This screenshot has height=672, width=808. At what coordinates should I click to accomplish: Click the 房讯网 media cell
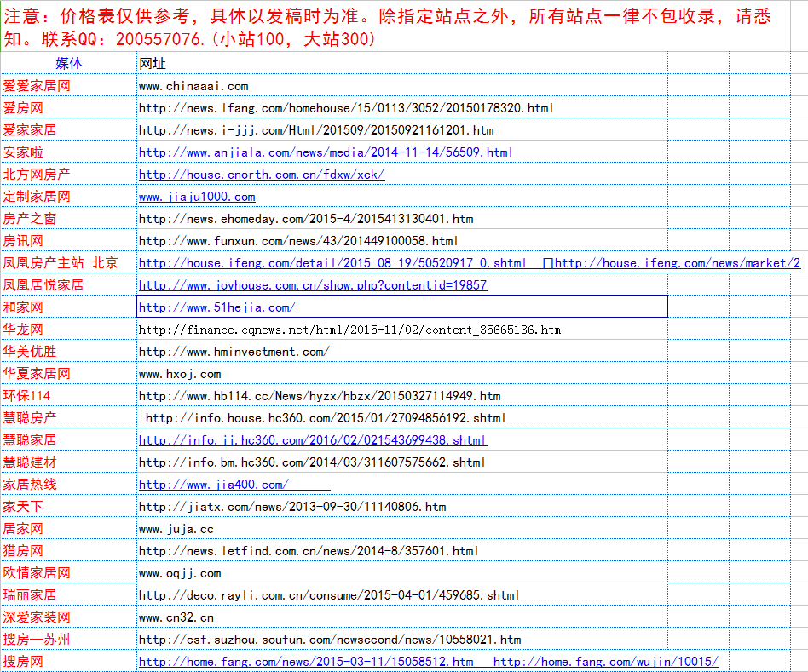point(68,240)
